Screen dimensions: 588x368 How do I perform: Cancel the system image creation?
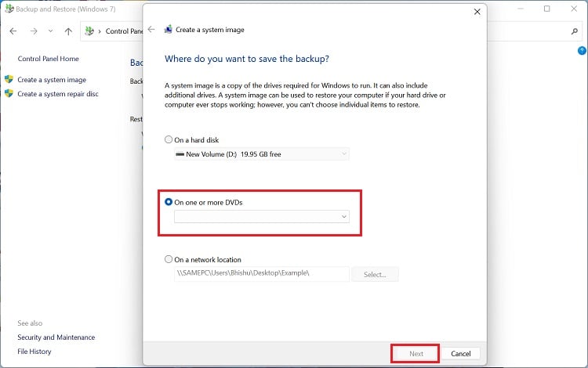pyautogui.click(x=460, y=353)
